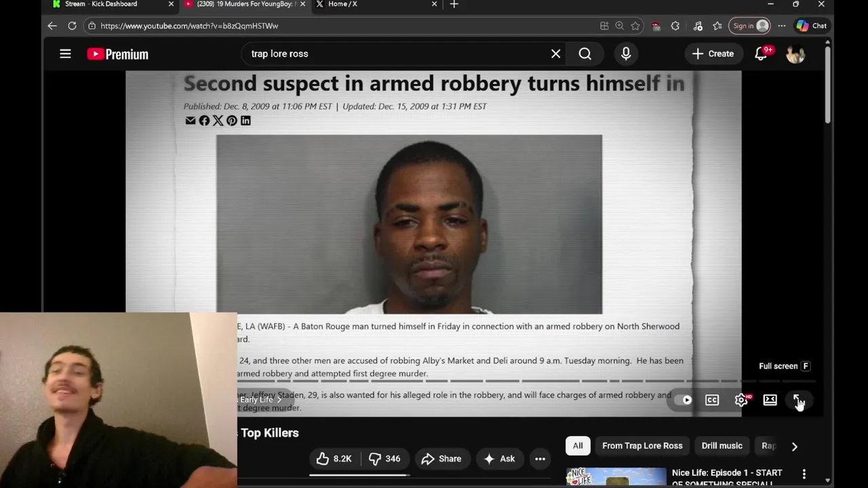Select the From Trap Lore Ross chip
Screen dimensions: 868x488
(642, 446)
